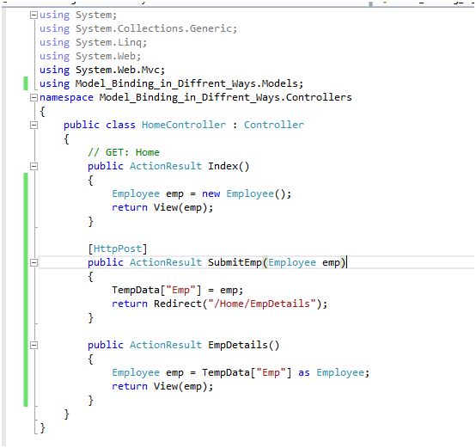This screenshot has width=476, height=448.
Task: Click 'Employee emp' parameter in SubmitEmp
Action: point(304,262)
